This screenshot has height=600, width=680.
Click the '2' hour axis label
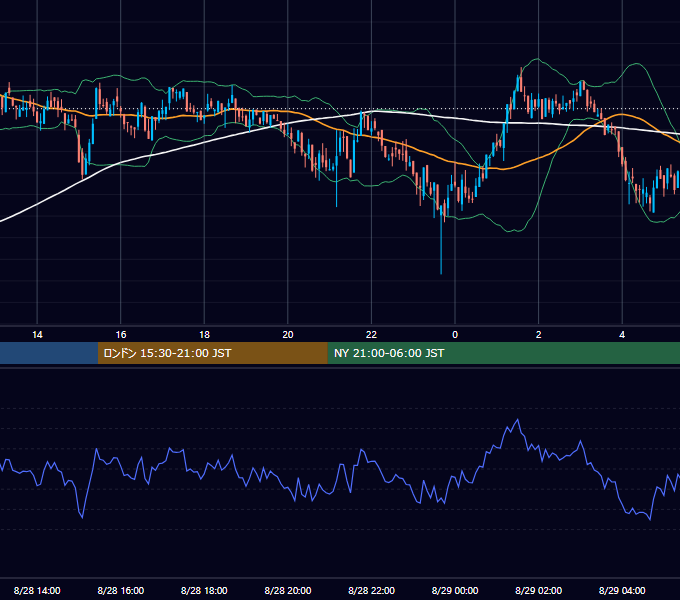(x=539, y=335)
